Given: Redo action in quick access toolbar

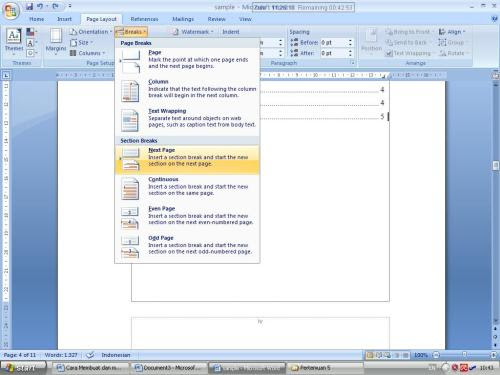Looking at the screenshot, I should pyautogui.click(x=56, y=6).
